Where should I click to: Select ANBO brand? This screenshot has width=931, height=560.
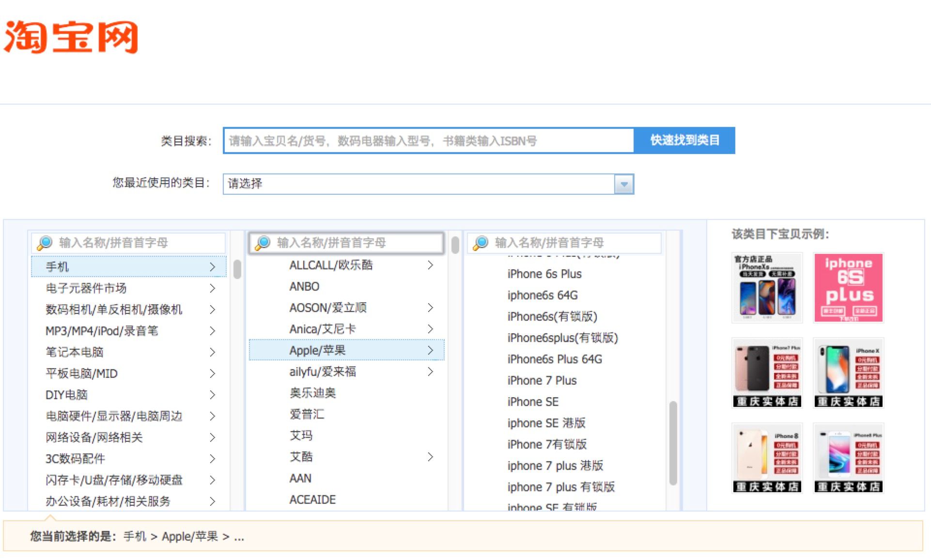(x=347, y=286)
